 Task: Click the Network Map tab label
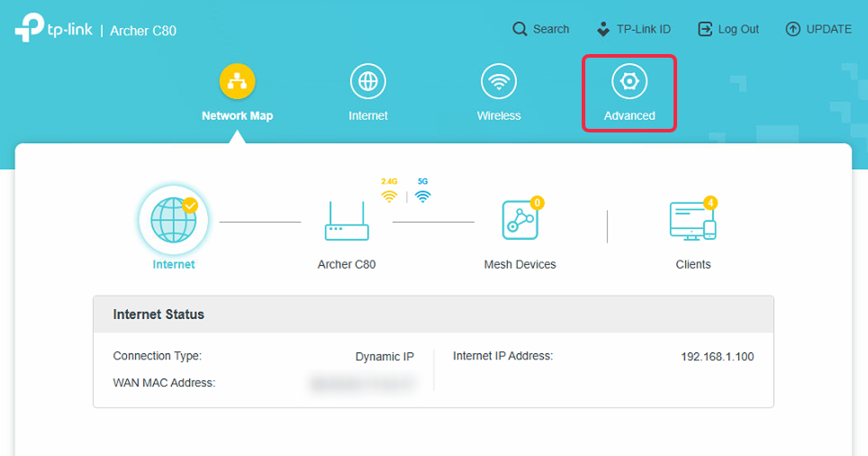(x=237, y=115)
